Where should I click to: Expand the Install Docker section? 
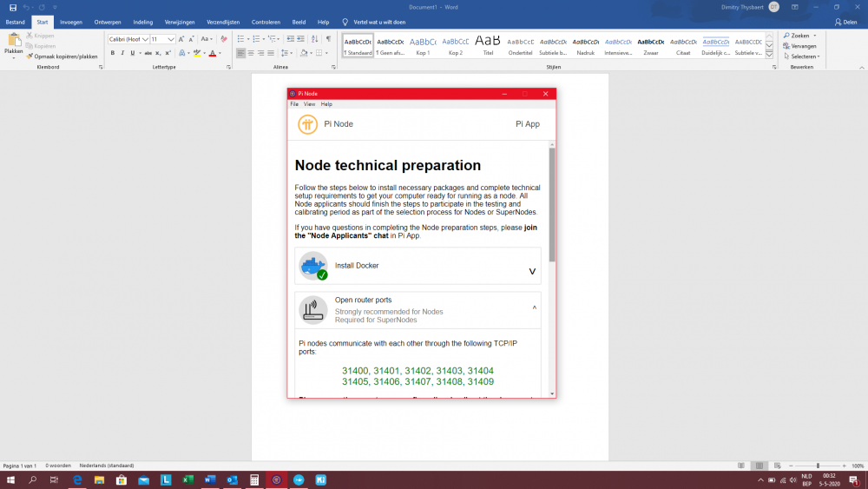coord(533,272)
